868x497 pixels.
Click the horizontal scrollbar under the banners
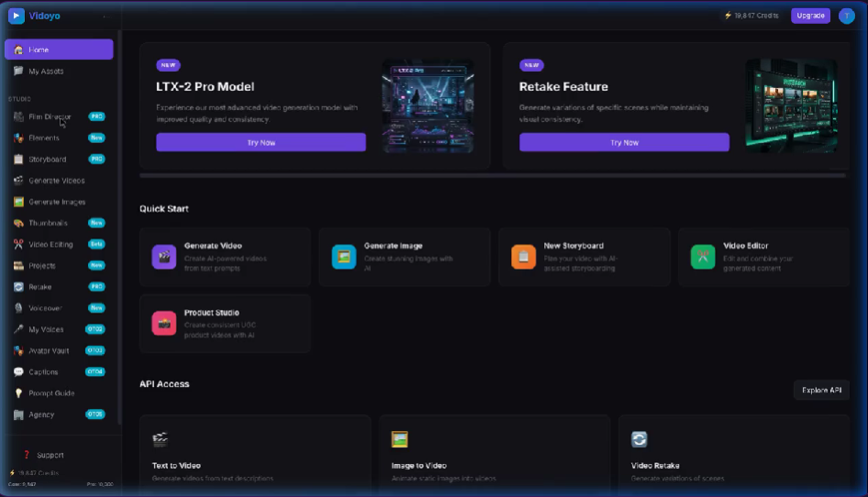point(492,175)
